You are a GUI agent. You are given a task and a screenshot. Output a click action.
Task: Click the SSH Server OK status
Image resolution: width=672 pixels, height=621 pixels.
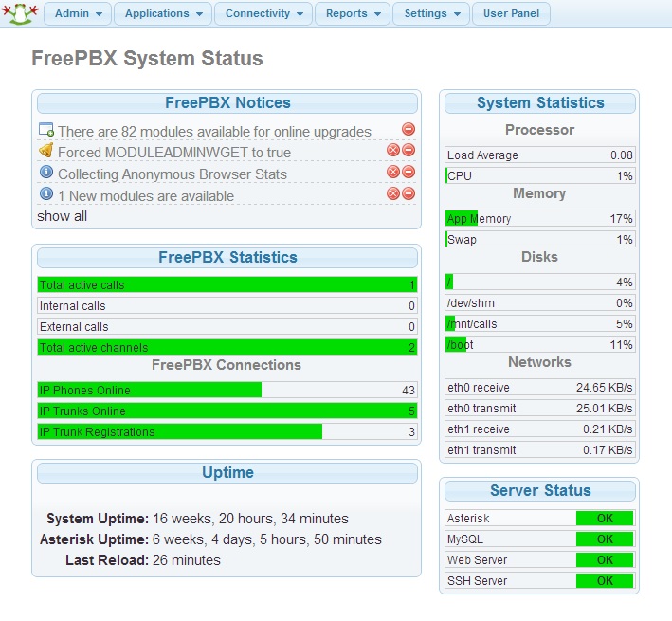tap(605, 581)
